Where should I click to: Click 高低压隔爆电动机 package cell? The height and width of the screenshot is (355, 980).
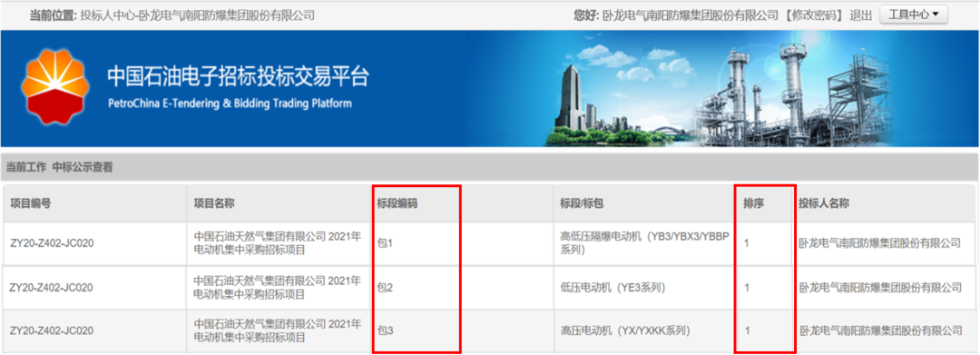pos(645,243)
